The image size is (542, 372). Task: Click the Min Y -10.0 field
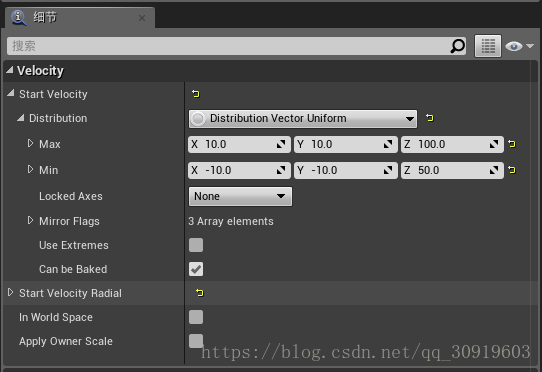coord(346,170)
